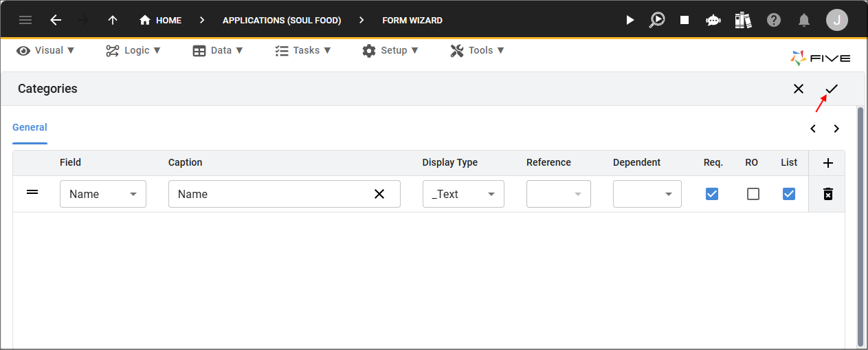
Task: Click the Caption input field
Action: tap(285, 194)
